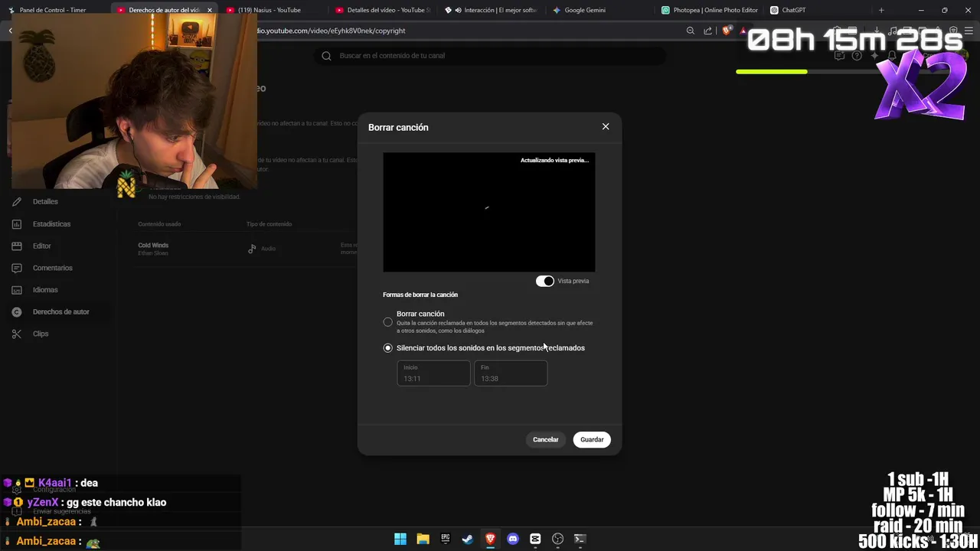Image resolution: width=980 pixels, height=551 pixels.
Task: Open Estadísticas in the sidebar
Action: click(50, 224)
